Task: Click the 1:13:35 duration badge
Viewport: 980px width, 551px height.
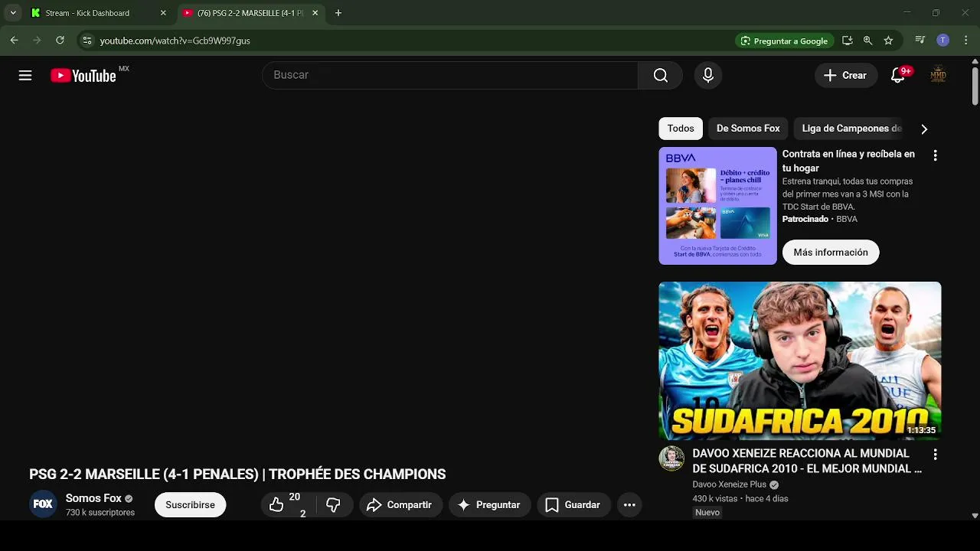Action: click(921, 430)
